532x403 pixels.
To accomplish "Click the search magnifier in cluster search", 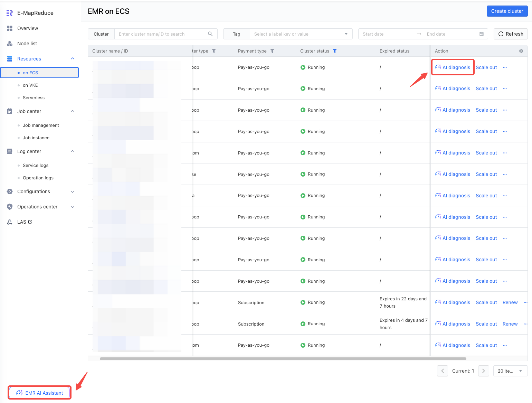I will [210, 34].
